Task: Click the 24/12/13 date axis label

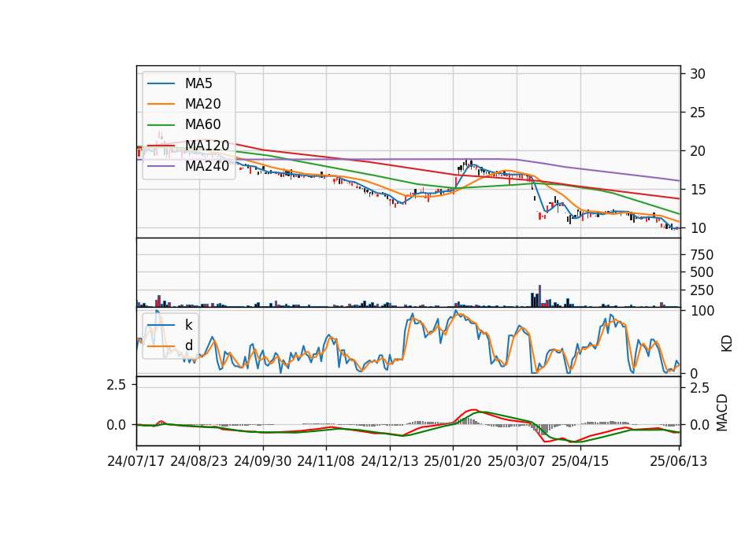Action: [x=390, y=461]
